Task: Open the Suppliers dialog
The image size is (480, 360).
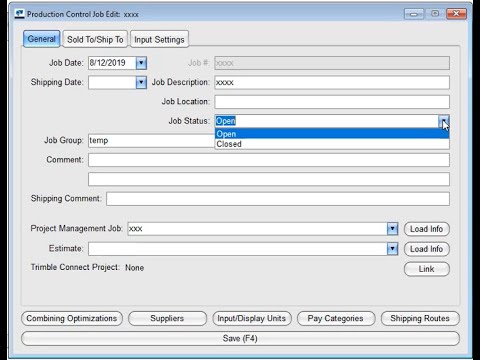Action: point(167,318)
